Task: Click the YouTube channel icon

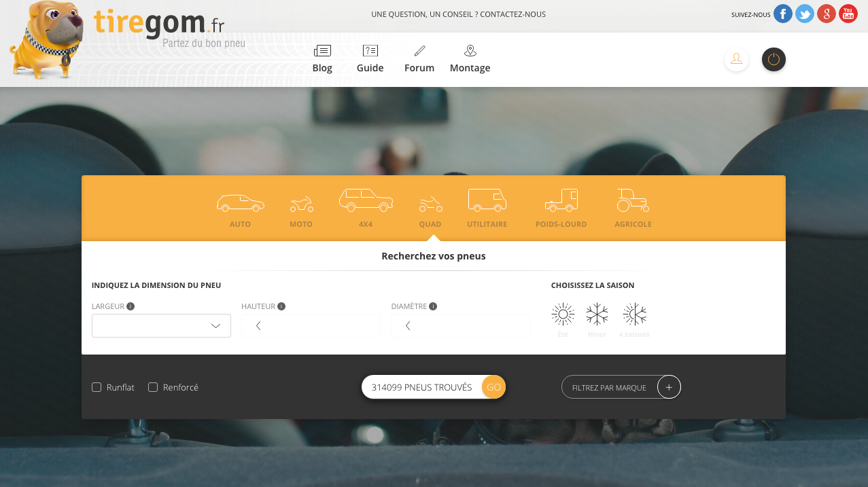Action: click(848, 14)
